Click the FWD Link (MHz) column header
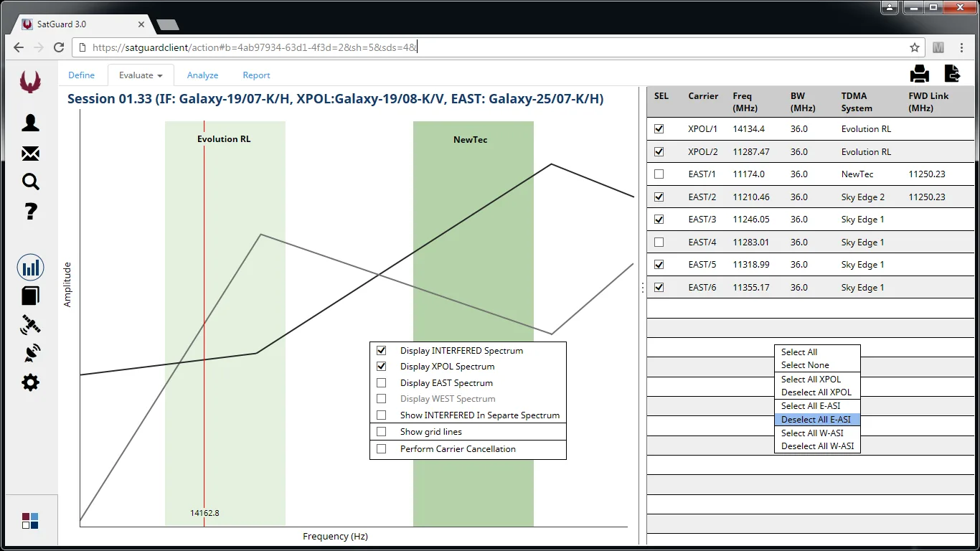Image resolution: width=980 pixels, height=551 pixels. [928, 102]
